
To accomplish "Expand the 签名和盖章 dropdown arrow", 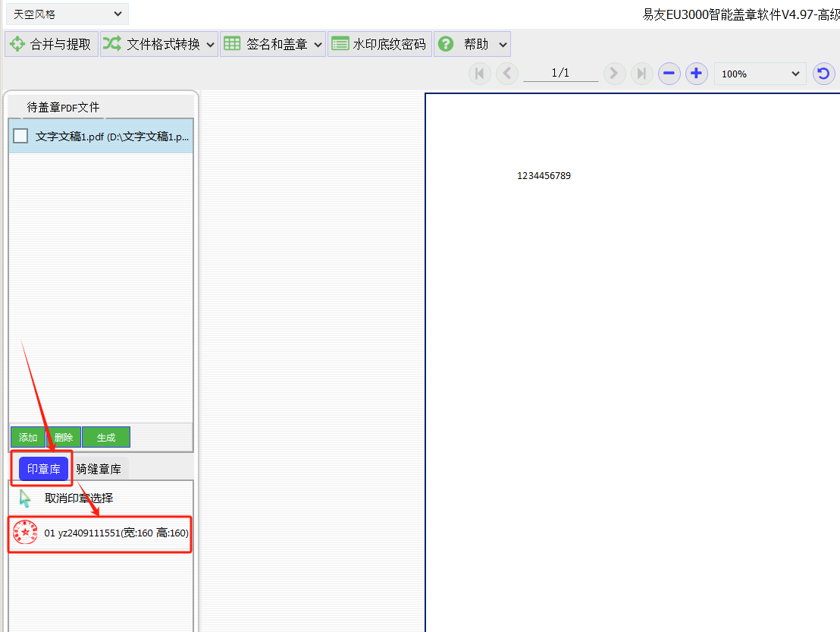I will 318,45.
